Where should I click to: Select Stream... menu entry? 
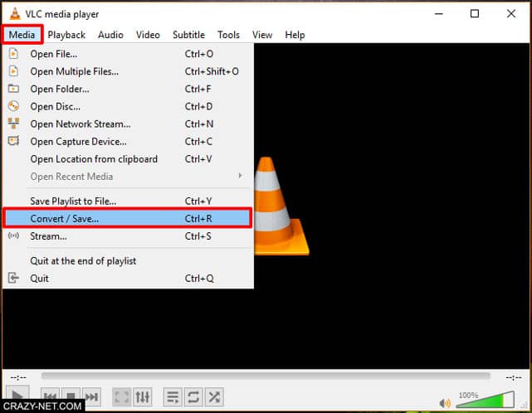point(128,236)
